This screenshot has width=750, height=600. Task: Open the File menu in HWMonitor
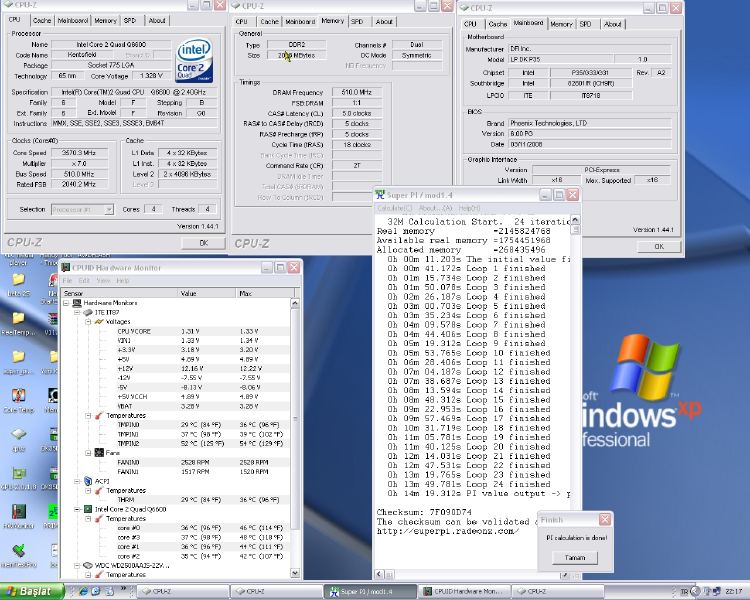tap(67, 280)
